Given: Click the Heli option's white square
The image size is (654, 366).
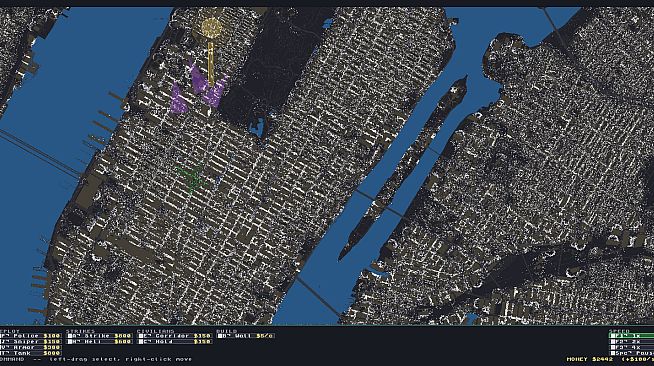Looking at the screenshot, I should click(70, 341).
